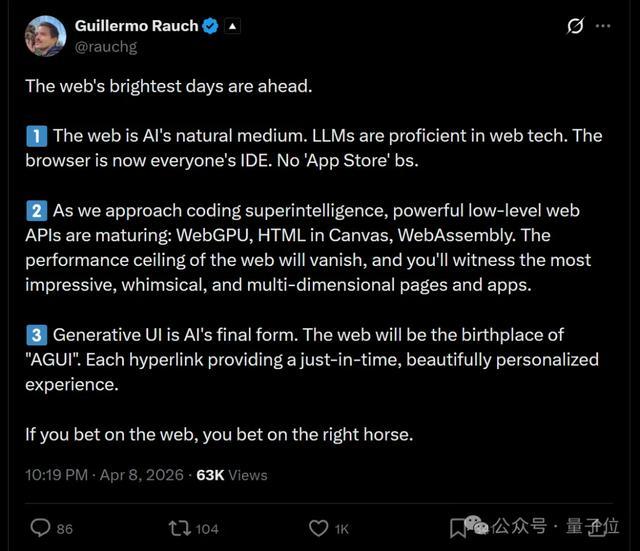This screenshot has width=640, height=551.
Task: Click the triangle affiliation badge
Action: [232, 27]
